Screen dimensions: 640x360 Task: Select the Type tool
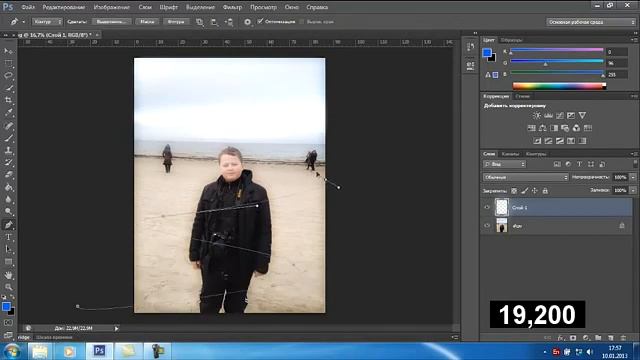point(8,237)
